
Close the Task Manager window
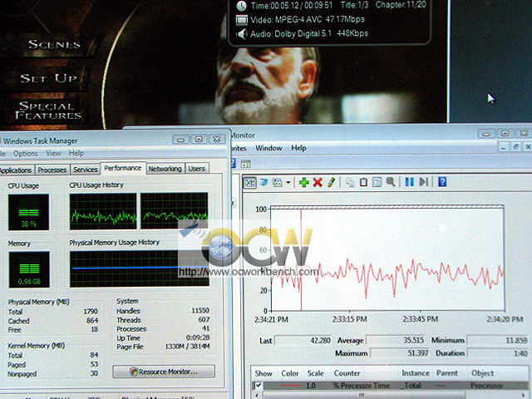(216, 139)
